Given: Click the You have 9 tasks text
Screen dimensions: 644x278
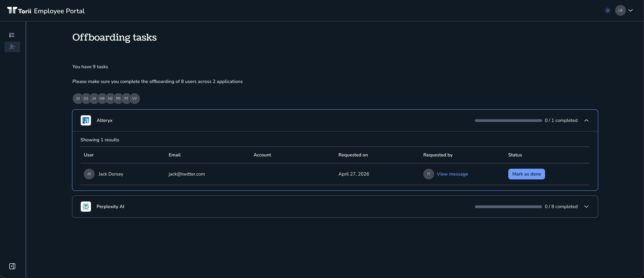Looking at the screenshot, I should pos(90,67).
